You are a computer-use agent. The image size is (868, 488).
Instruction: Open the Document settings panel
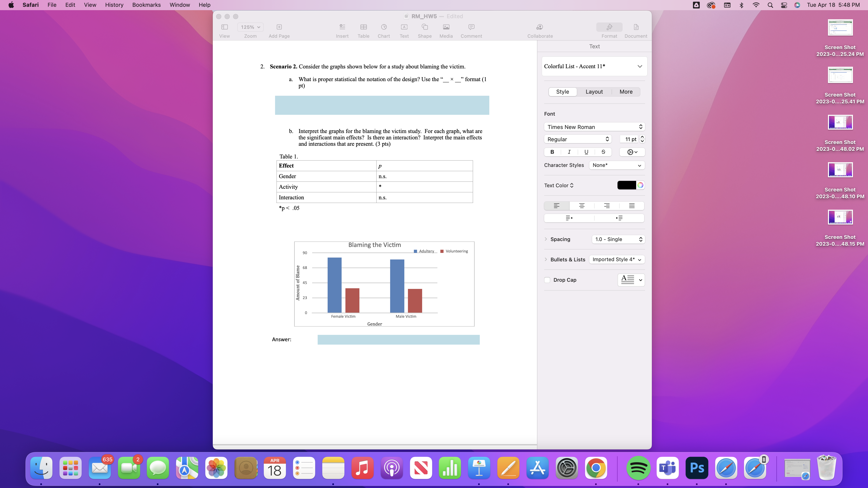tap(635, 30)
